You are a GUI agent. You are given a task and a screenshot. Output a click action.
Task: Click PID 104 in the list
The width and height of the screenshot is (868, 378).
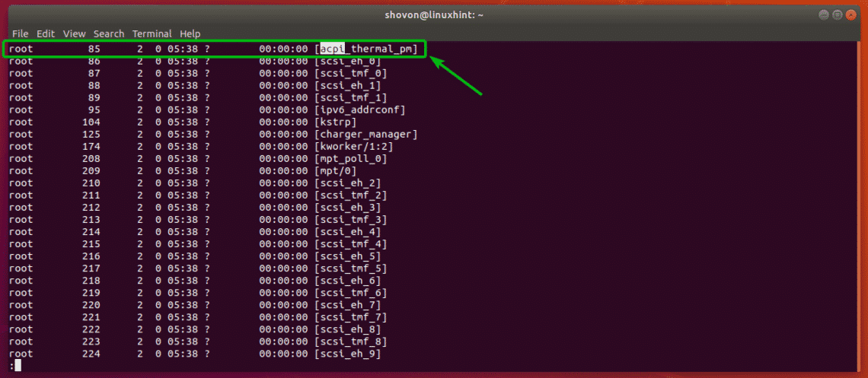click(x=91, y=122)
